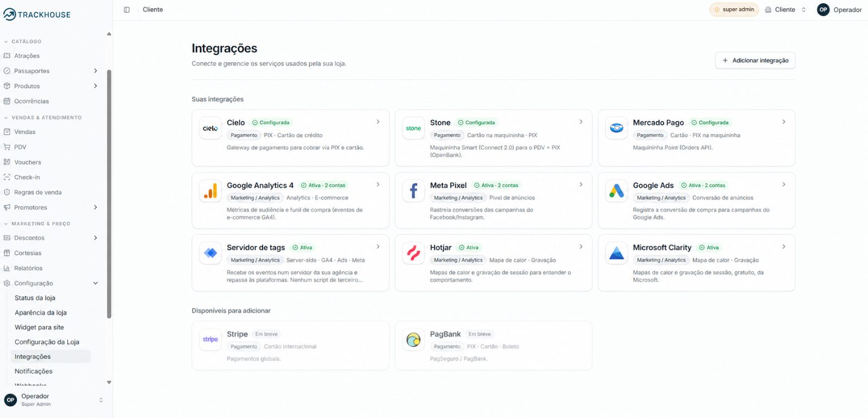
Task: Open the Google Ads logo
Action: (616, 191)
